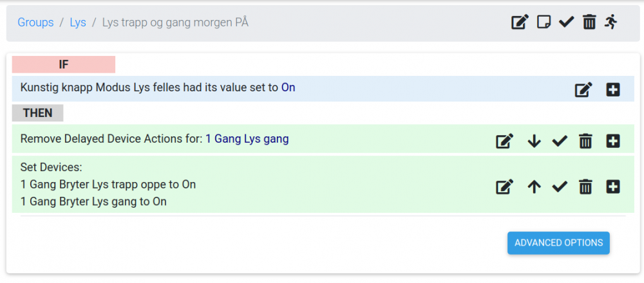This screenshot has height=283, width=644.
Task: Add an action after Set Devices
Action: pos(613,187)
